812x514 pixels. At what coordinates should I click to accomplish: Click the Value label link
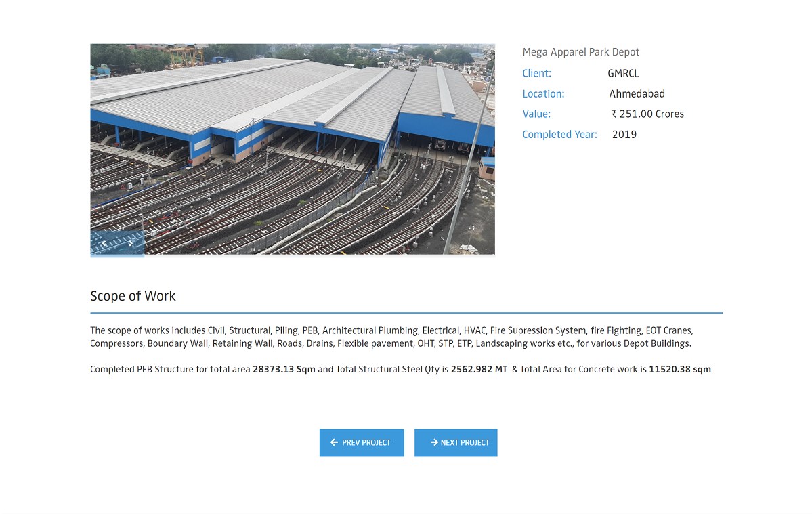(x=536, y=114)
